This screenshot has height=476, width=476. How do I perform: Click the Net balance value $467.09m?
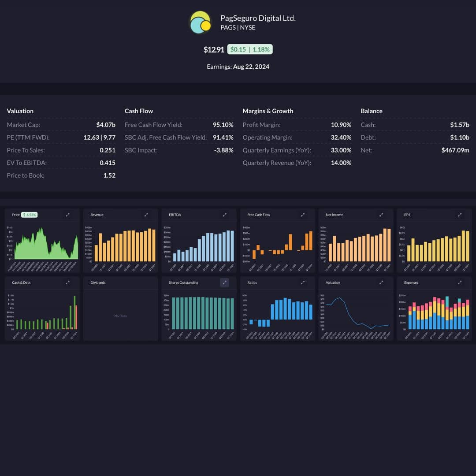click(455, 150)
